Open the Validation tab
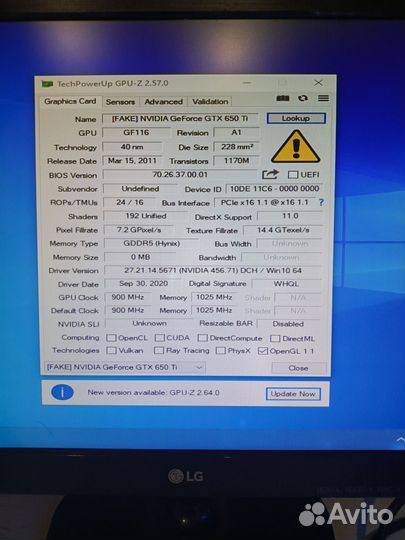Viewport: 405px width, 540px height. 210,102
